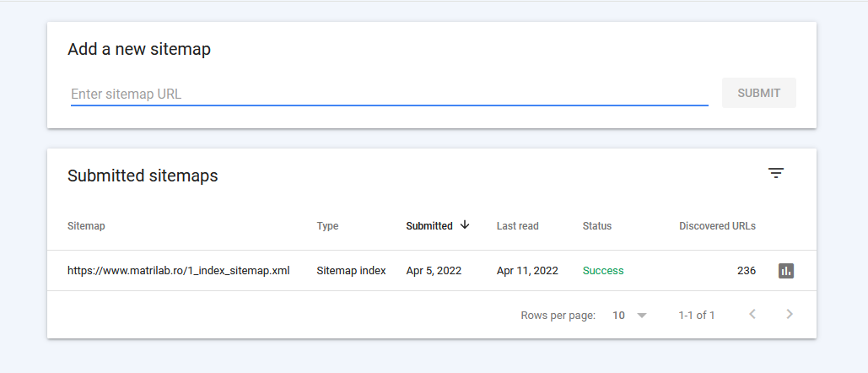Open the 1_index_sitemap.xml sitemap entry

pyautogui.click(x=179, y=271)
